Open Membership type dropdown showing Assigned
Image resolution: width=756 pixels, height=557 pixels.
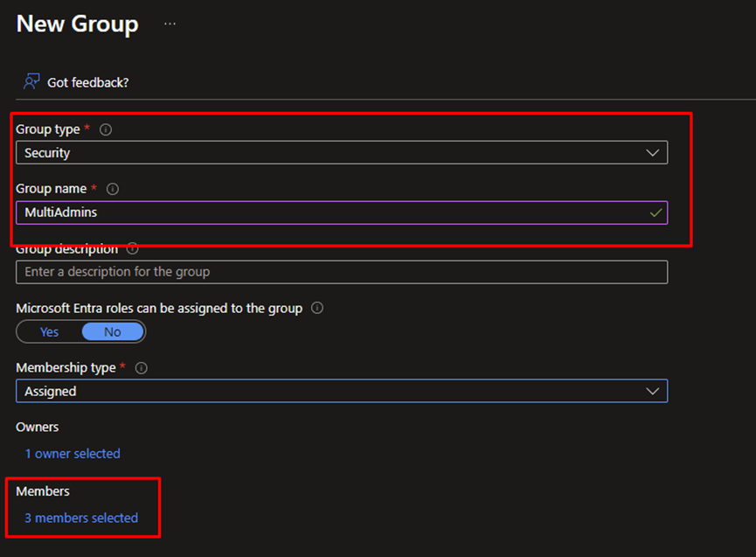tap(341, 391)
